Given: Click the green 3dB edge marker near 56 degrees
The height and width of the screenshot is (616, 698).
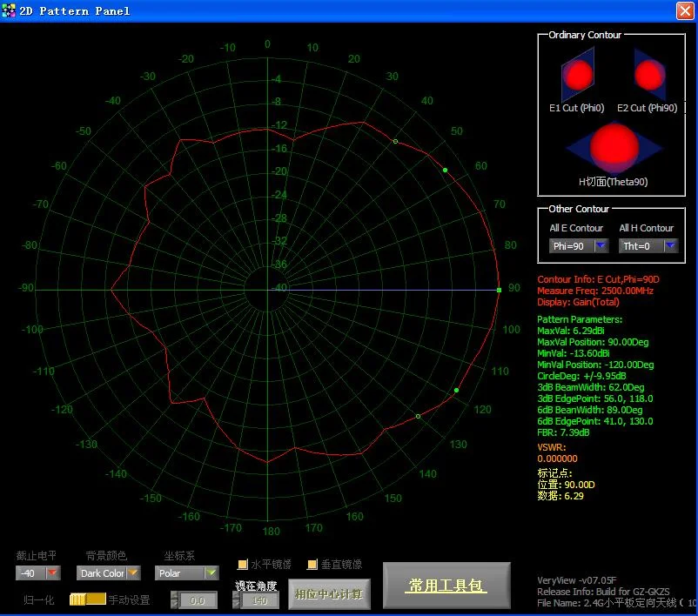Looking at the screenshot, I should coord(445,171).
